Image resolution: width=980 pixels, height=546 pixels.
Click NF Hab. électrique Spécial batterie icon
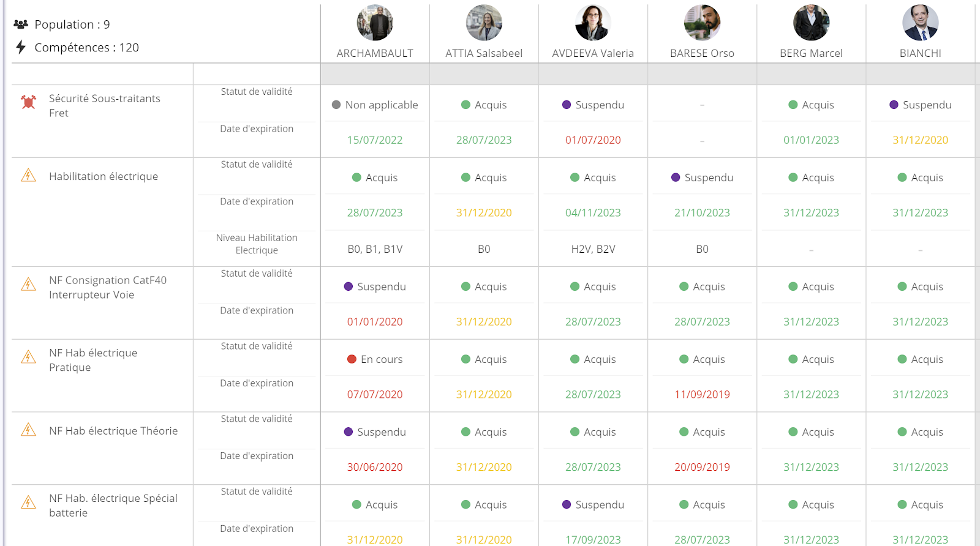[28, 503]
